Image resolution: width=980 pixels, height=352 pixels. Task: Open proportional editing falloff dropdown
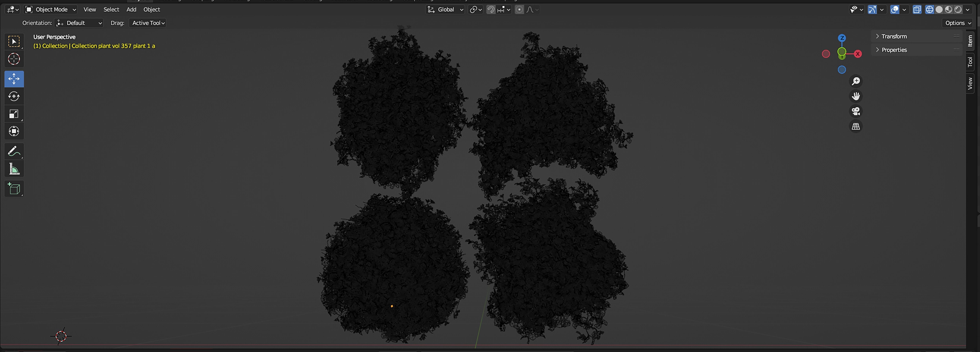click(x=532, y=10)
